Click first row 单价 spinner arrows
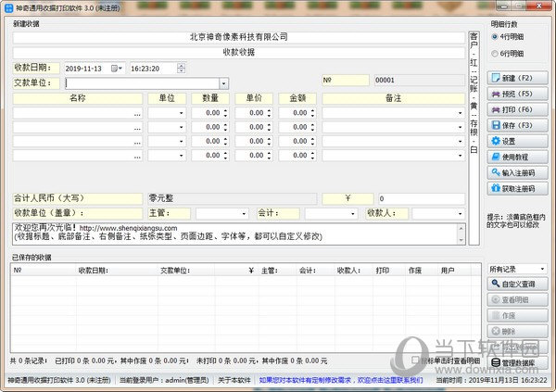556x392 pixels. click(269, 113)
